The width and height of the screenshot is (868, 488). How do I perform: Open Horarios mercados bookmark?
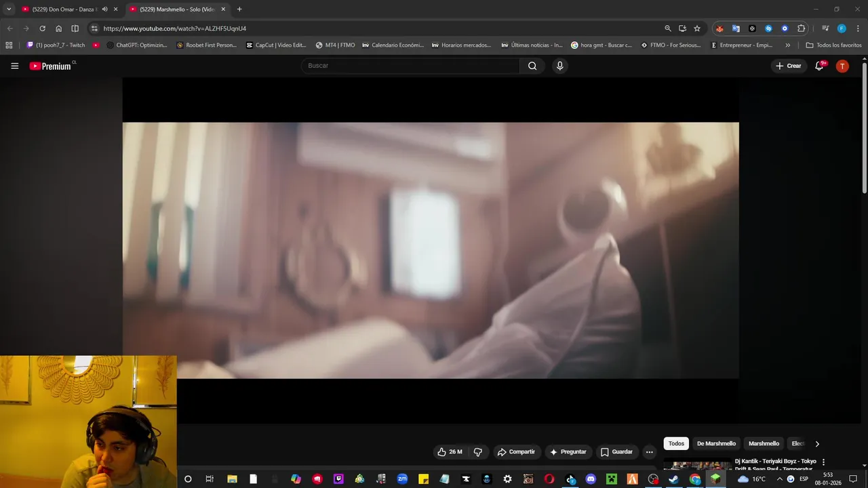[x=462, y=45]
